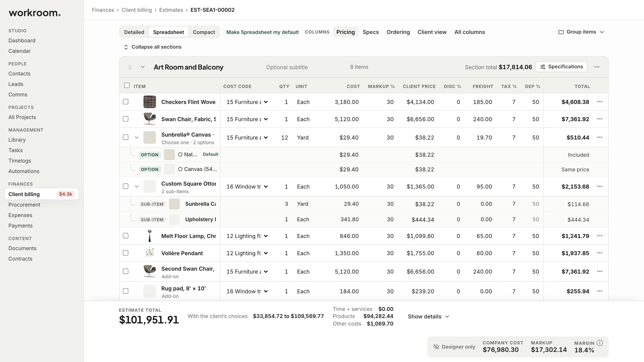This screenshot has height=362, width=644.
Task: Grab the Art Room section drag handle
Action: click(130, 67)
